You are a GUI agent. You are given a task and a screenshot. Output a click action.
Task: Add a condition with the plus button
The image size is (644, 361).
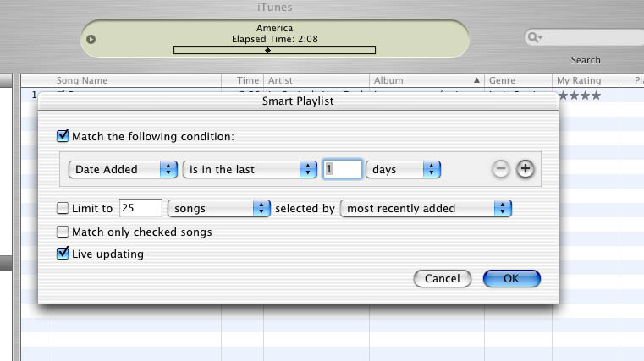(x=526, y=169)
